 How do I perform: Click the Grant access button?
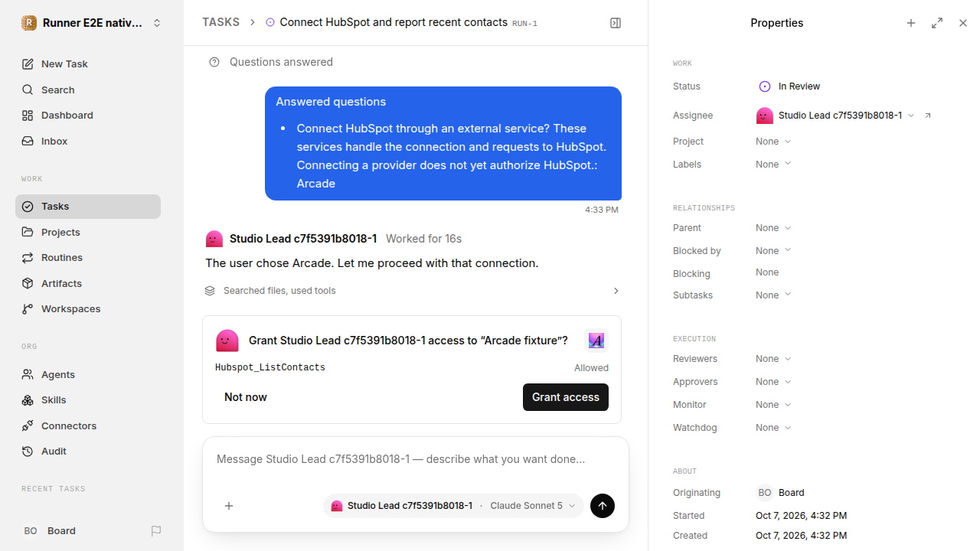pos(566,397)
